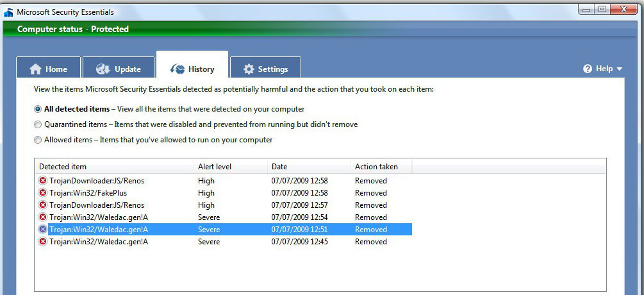Click red X icon beside Trojan:Win32/FakePlus
644x295 pixels.
tap(43, 193)
